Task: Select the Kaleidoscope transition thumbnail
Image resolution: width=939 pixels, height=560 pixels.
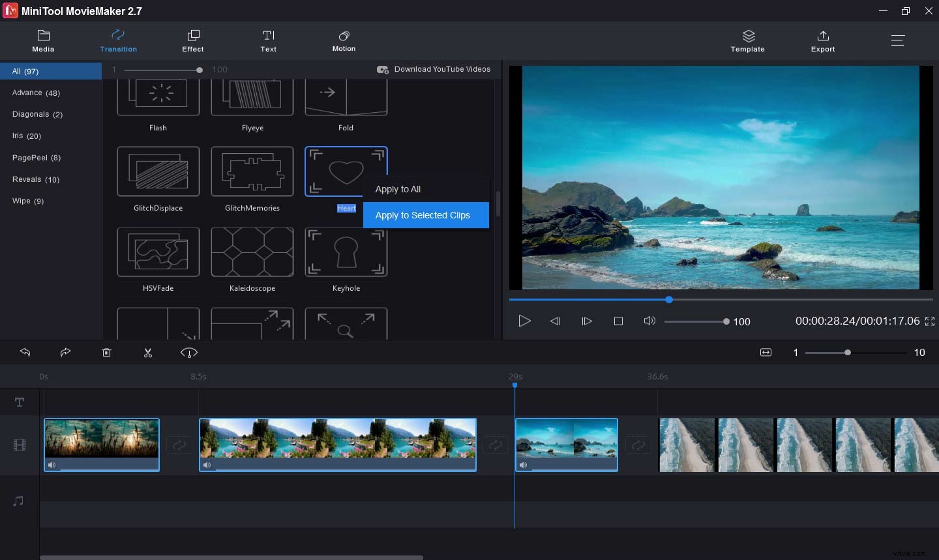Action: pyautogui.click(x=252, y=252)
